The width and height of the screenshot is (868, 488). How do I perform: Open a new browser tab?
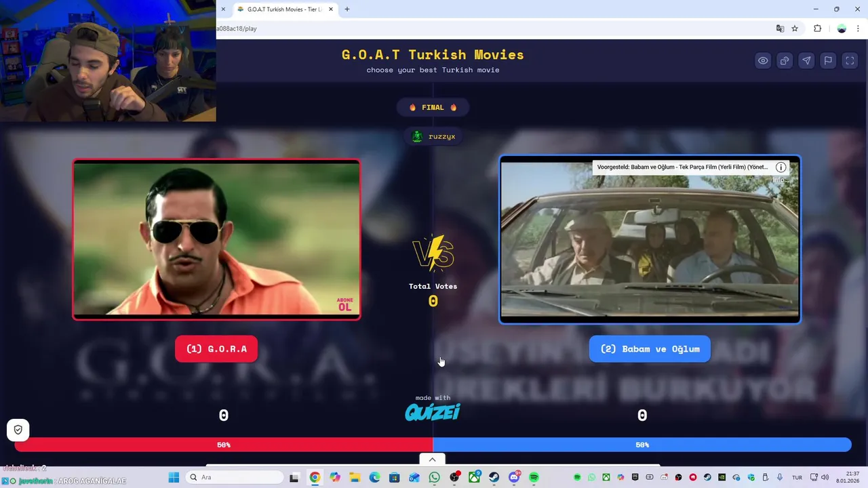click(x=347, y=9)
